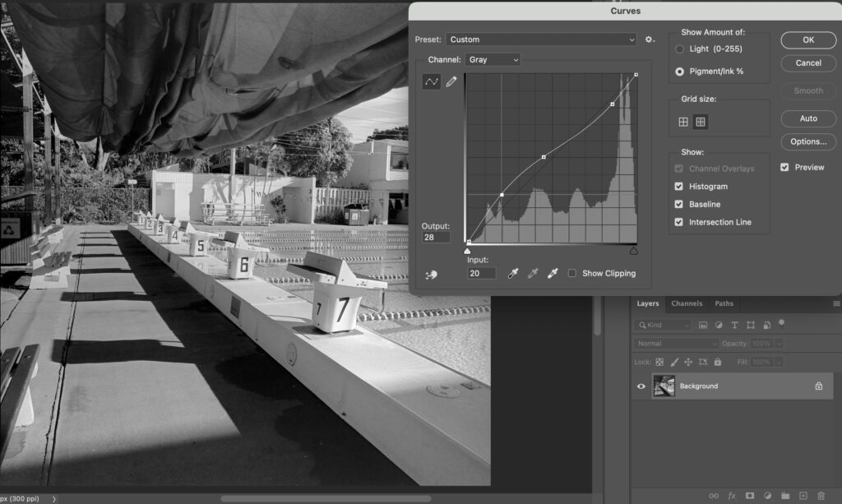
Task: Select the pencil draw-curve tool
Action: [451, 81]
